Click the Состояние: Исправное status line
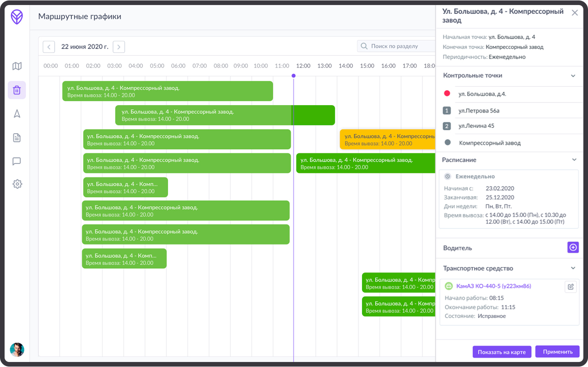Image resolution: width=588 pixels, height=367 pixels. pos(475,316)
